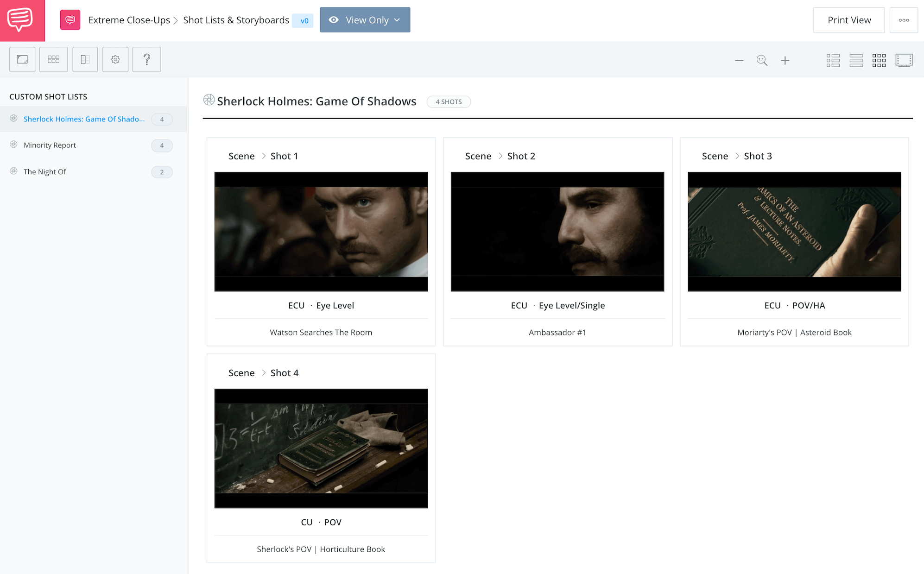Screen dimensions: 924x574
Task: Reset zoom with the magnifier icon
Action: tap(762, 61)
